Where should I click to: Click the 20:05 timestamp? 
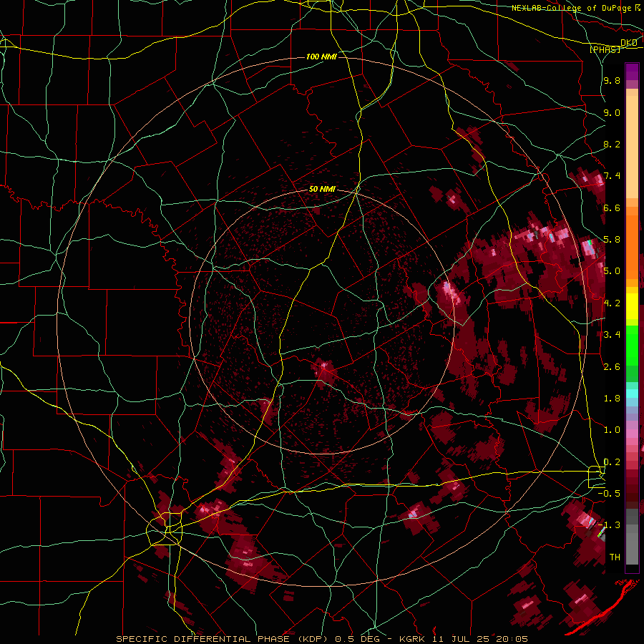tap(512, 639)
